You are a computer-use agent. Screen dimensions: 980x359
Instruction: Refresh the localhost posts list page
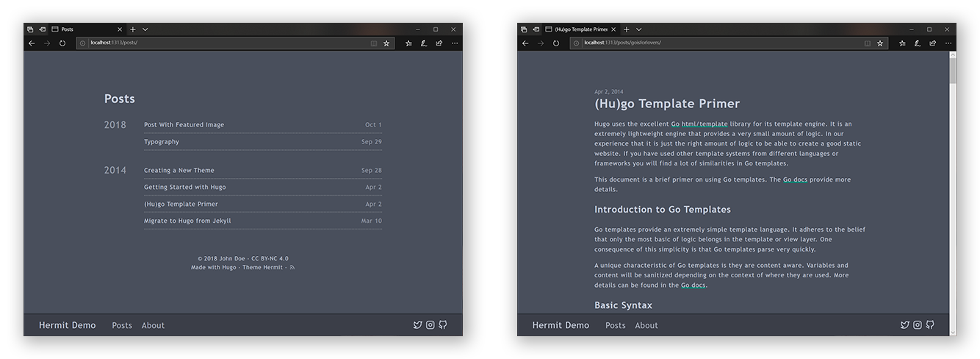click(62, 43)
